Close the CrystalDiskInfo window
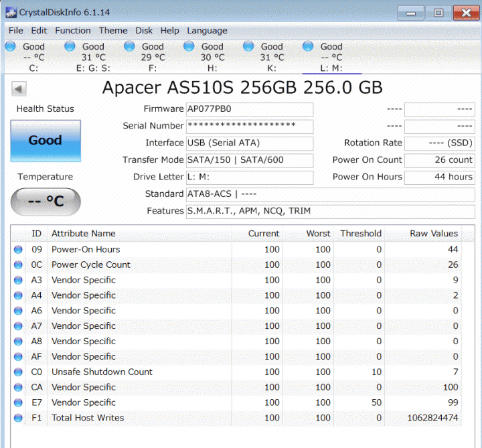 (x=467, y=13)
